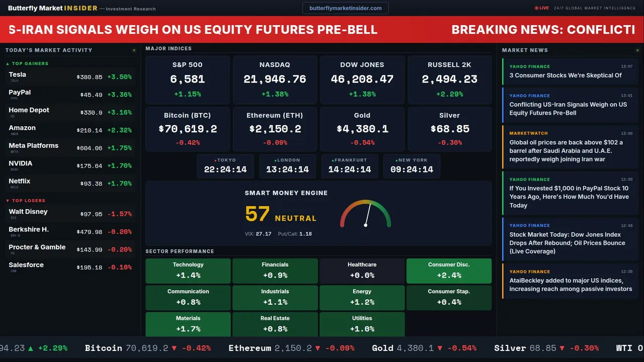Click the Top Losers red triangle icon
The image size is (644, 362).
click(x=8, y=201)
